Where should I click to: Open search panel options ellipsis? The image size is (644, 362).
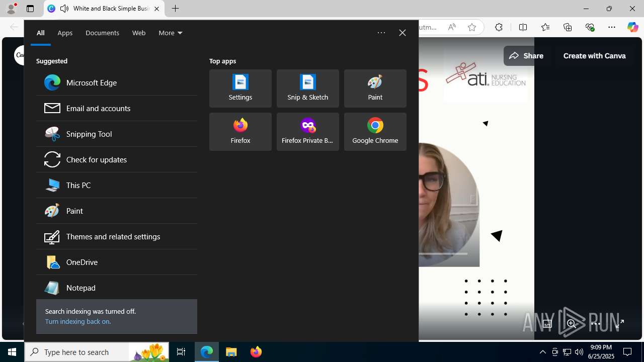tap(381, 33)
